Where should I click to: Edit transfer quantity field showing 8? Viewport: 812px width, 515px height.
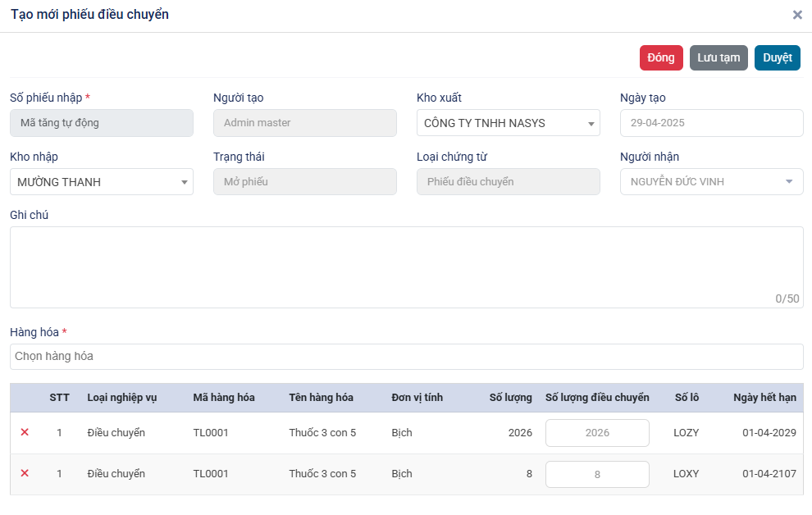point(597,474)
